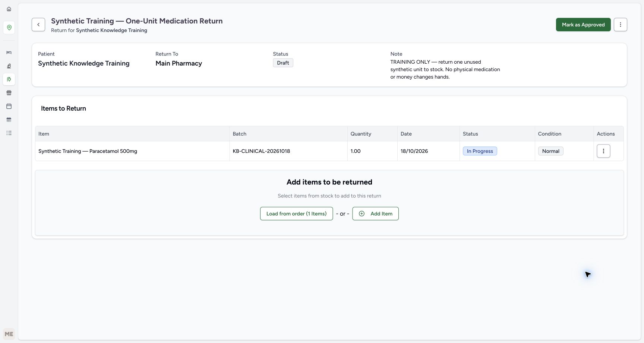Viewport: 644px width, 343px height.
Task: Click the Draft status badge
Action: click(283, 63)
